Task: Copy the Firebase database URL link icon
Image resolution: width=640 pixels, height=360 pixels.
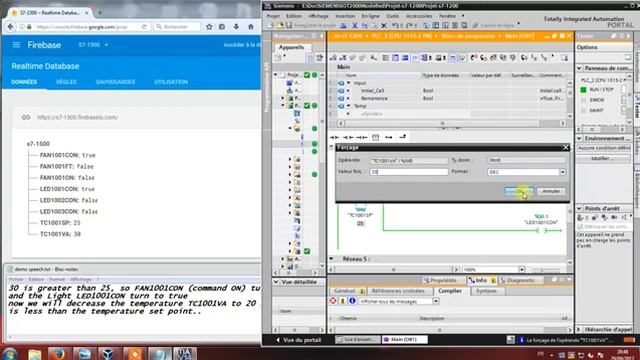Action: pyautogui.click(x=26, y=117)
